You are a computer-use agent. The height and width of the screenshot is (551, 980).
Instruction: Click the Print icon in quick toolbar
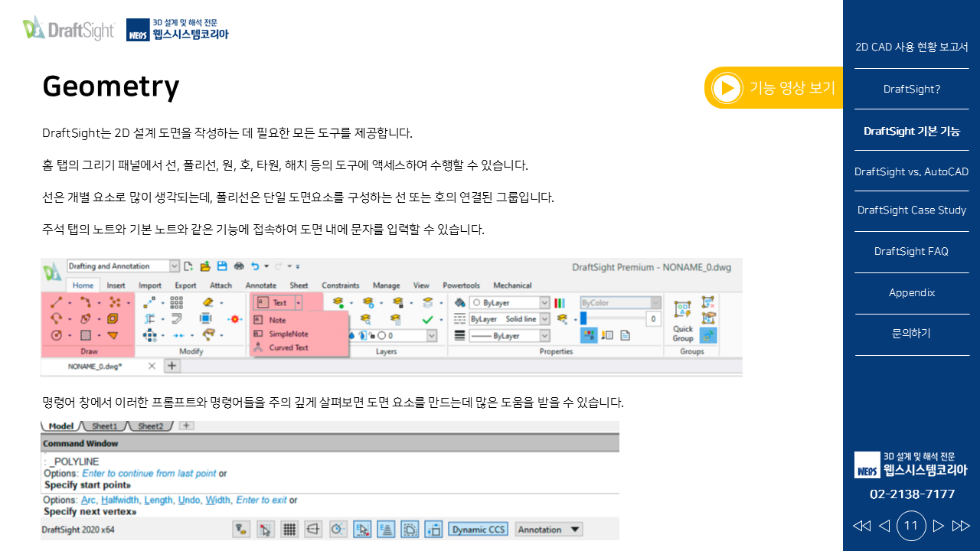(239, 266)
